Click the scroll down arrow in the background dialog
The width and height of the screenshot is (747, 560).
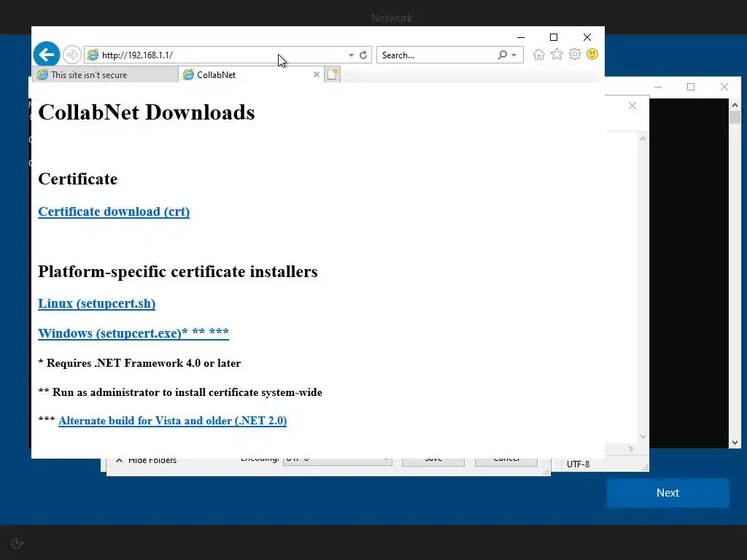click(643, 436)
